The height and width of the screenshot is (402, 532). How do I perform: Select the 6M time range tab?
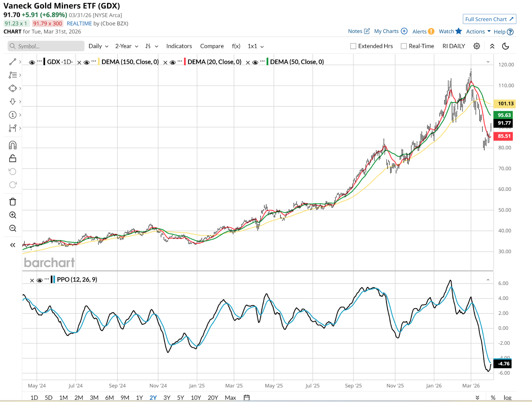109,398
